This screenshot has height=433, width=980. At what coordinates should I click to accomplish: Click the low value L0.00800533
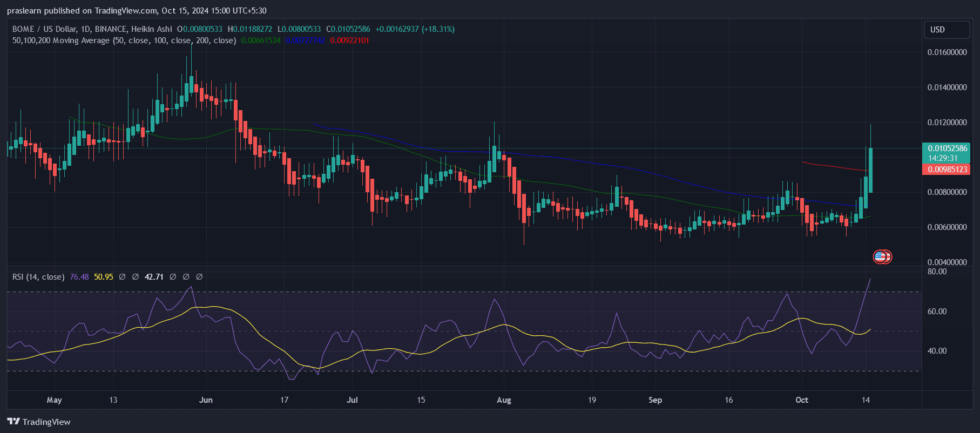(x=299, y=29)
